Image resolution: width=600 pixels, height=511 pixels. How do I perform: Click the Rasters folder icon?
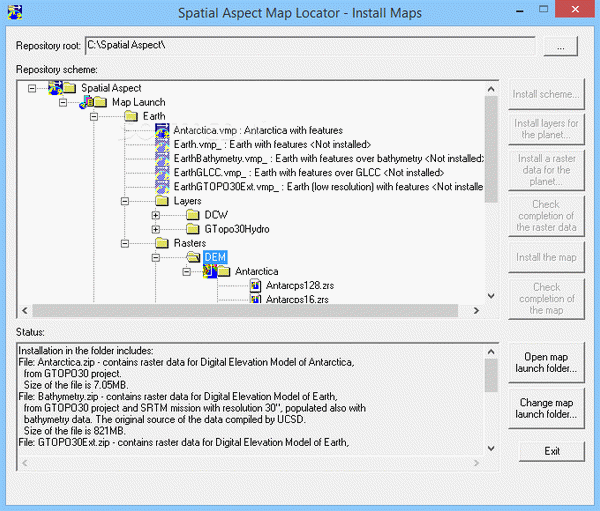pos(162,243)
